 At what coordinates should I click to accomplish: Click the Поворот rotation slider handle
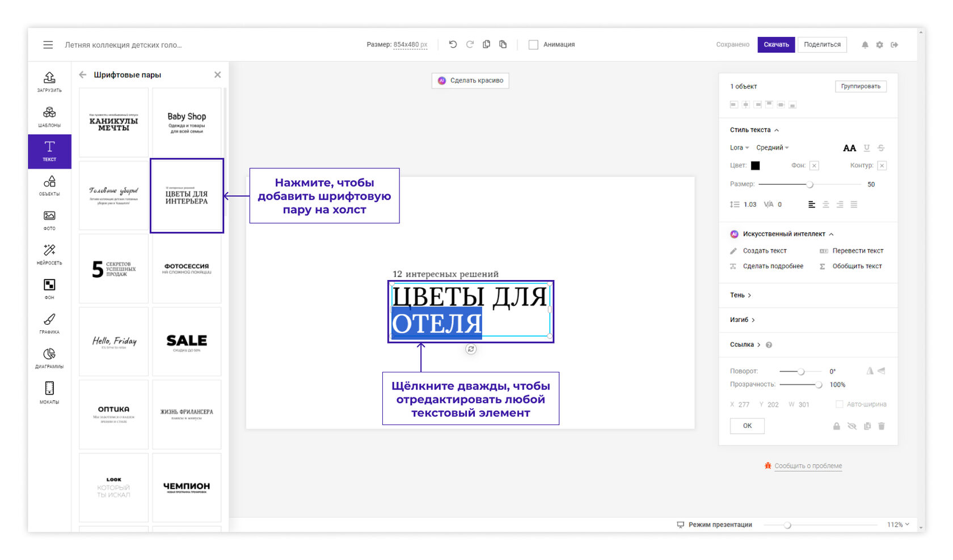pyautogui.click(x=801, y=372)
